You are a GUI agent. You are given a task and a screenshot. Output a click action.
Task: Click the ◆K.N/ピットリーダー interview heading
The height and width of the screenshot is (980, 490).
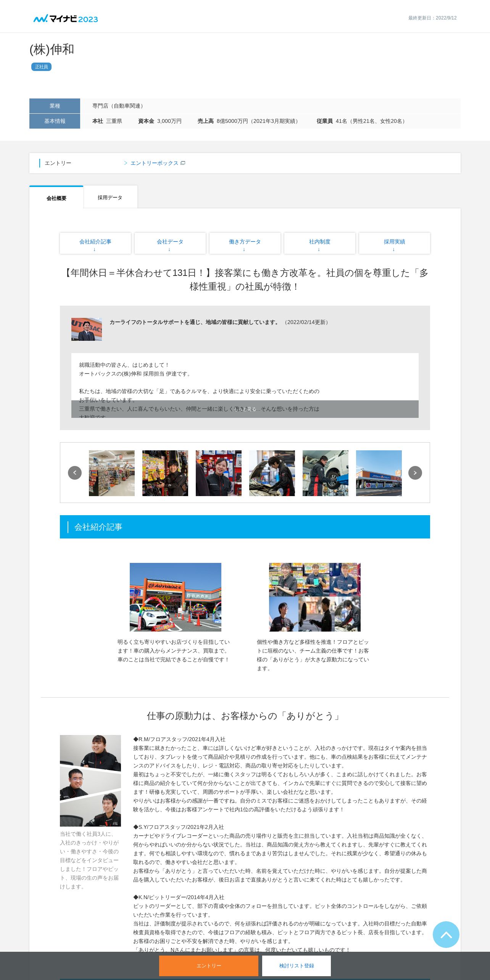(x=179, y=897)
